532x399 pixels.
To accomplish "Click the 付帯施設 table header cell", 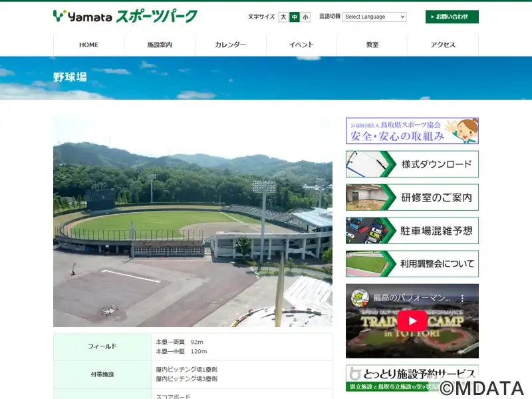I will click(x=102, y=374).
